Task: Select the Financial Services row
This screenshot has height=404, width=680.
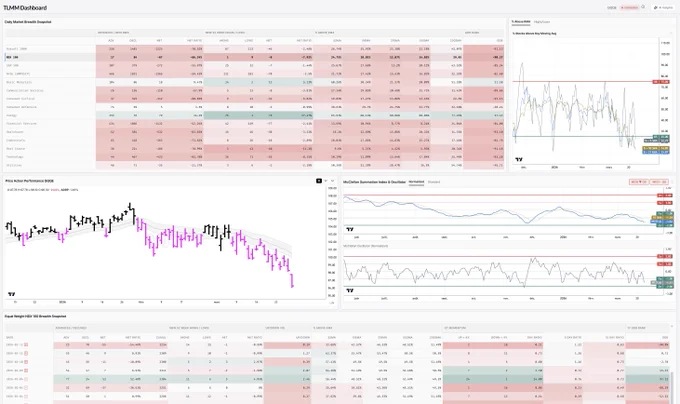Action: pos(254,124)
